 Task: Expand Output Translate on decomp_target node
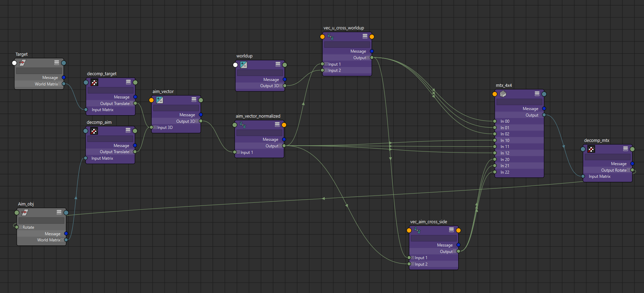[131, 104]
